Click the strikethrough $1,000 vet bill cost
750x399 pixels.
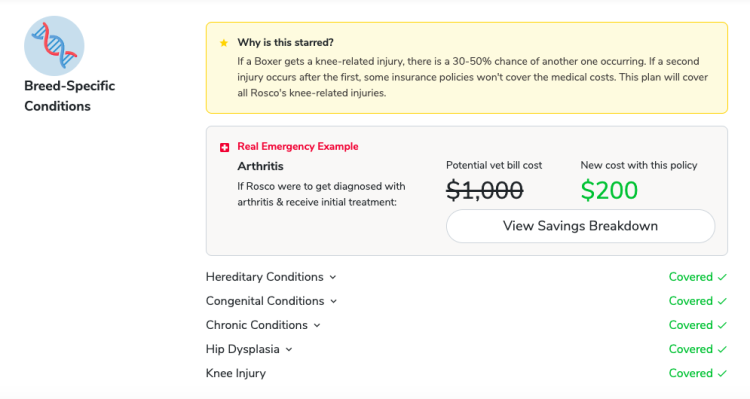(485, 190)
